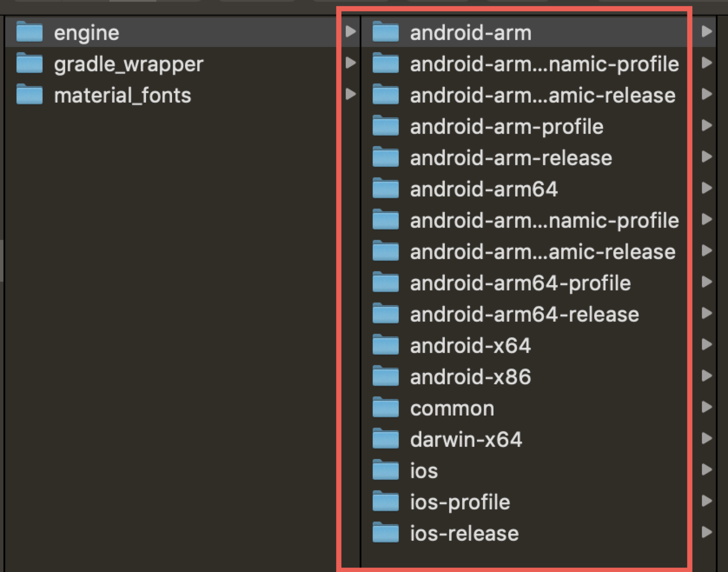Click the android-arm64 folder icon

[x=386, y=188]
